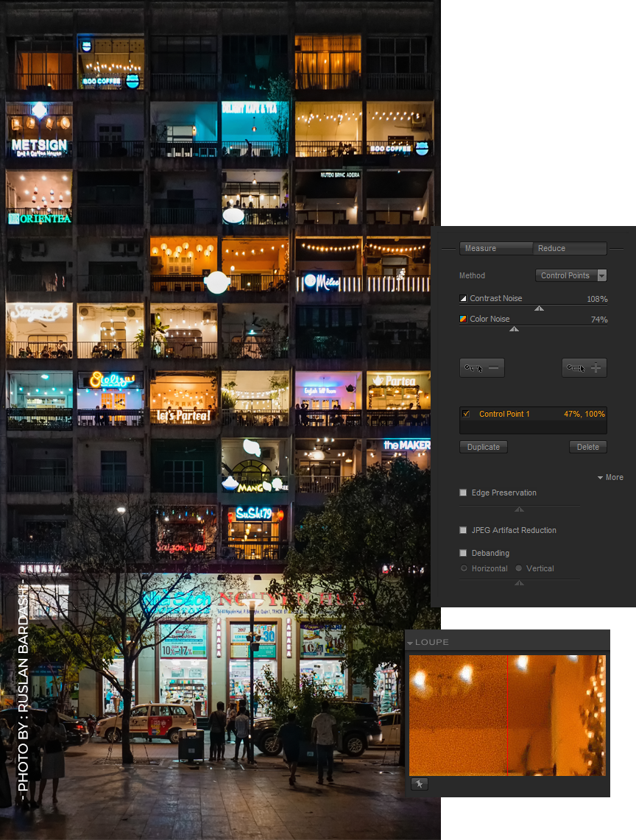Uncheck the Control Point 1 checkbox
636x840 pixels.
466,414
